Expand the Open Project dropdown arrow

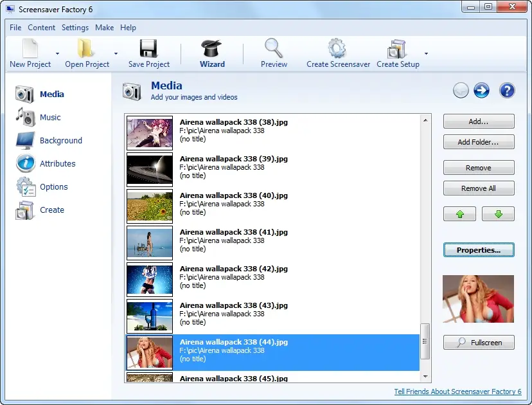point(116,54)
